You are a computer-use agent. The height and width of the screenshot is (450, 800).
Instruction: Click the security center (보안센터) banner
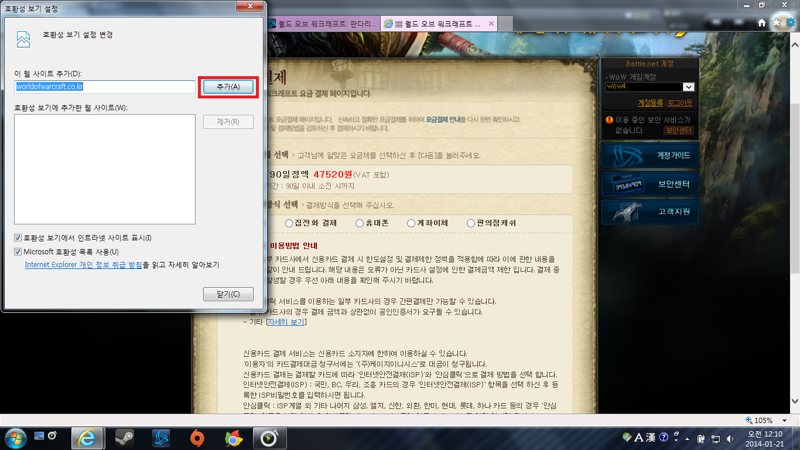pos(649,184)
